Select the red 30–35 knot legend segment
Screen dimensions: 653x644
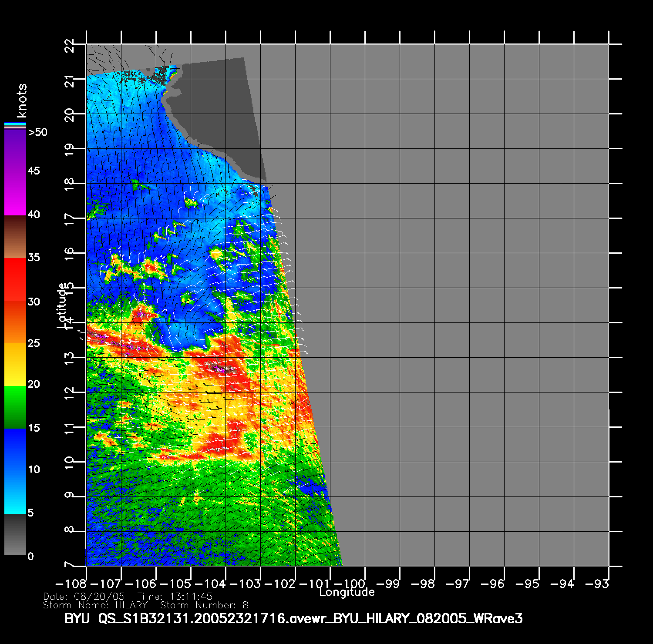(15, 279)
